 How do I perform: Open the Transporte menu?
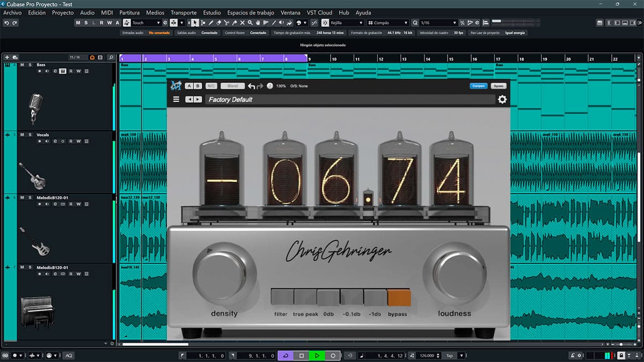pos(184,12)
